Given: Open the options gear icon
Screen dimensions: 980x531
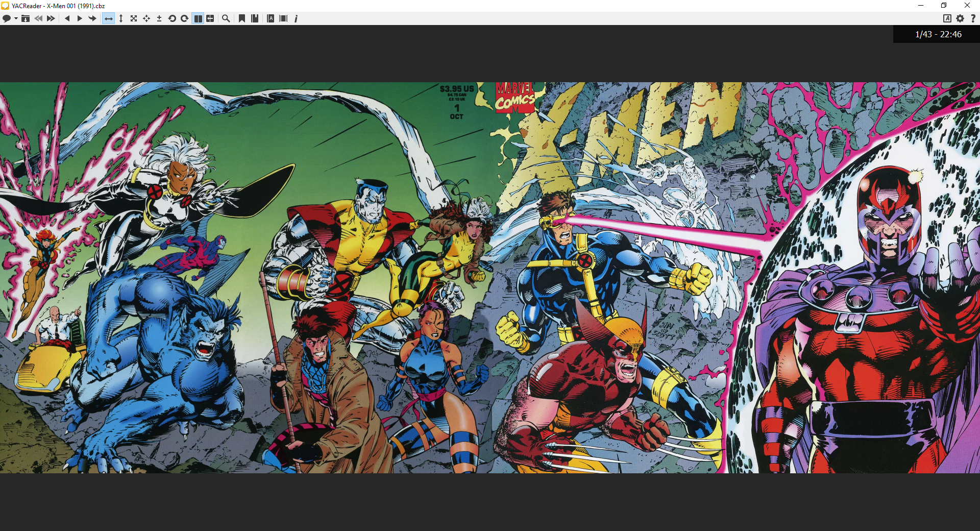Looking at the screenshot, I should coord(960,18).
